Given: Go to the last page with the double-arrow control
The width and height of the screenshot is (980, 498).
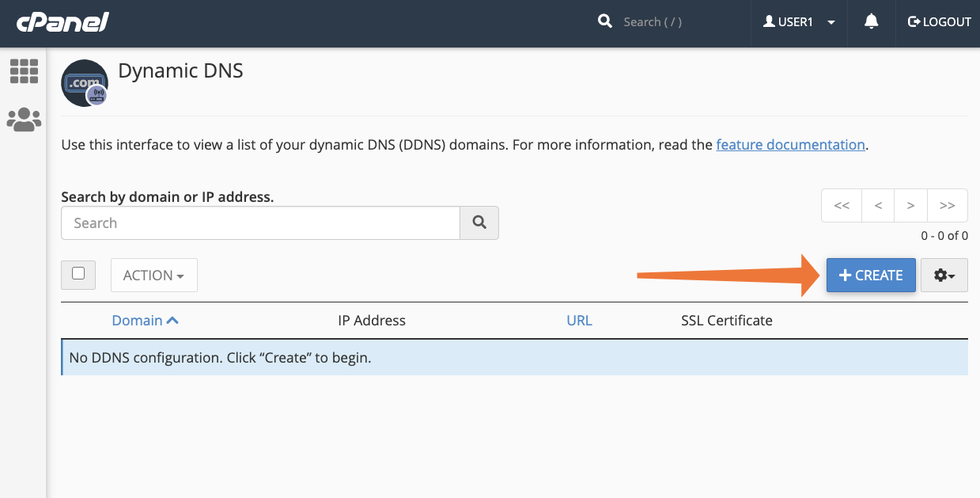Looking at the screenshot, I should pyautogui.click(x=947, y=205).
